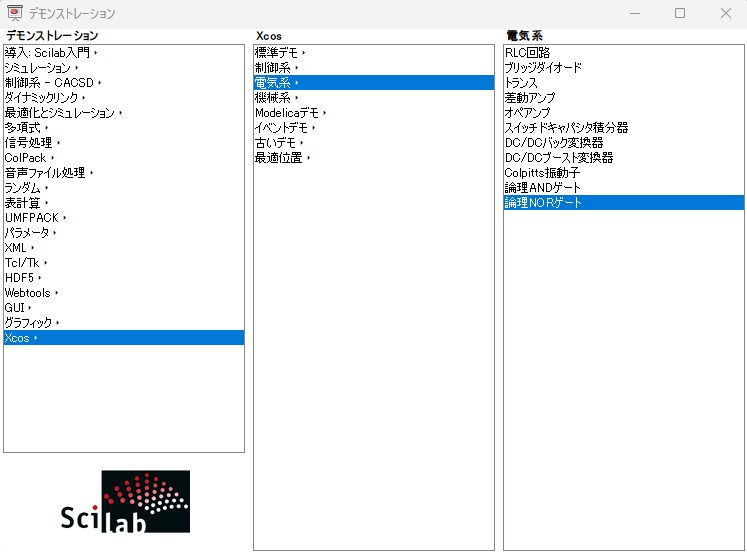Select the HDF5 entry
The image size is (747, 552).
124,278
